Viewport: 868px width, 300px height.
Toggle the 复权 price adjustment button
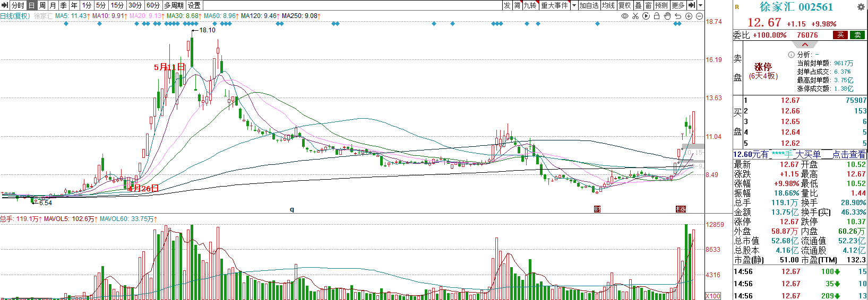[625, 5]
